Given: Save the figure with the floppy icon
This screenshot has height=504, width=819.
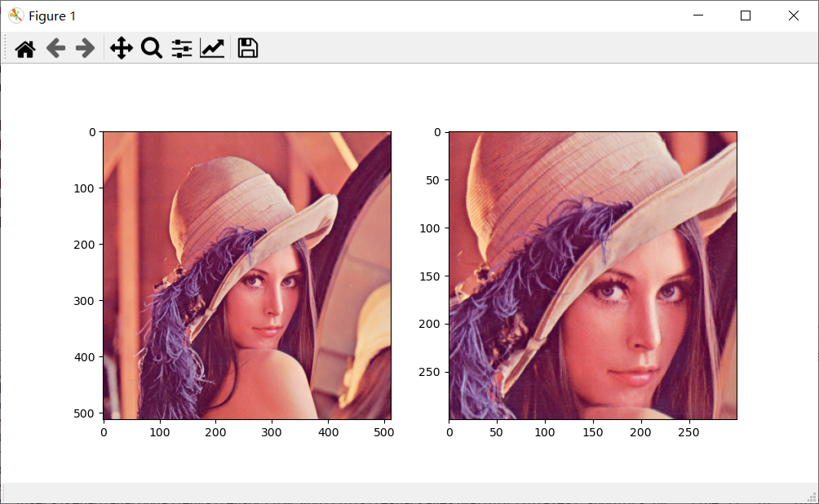Looking at the screenshot, I should tap(248, 48).
